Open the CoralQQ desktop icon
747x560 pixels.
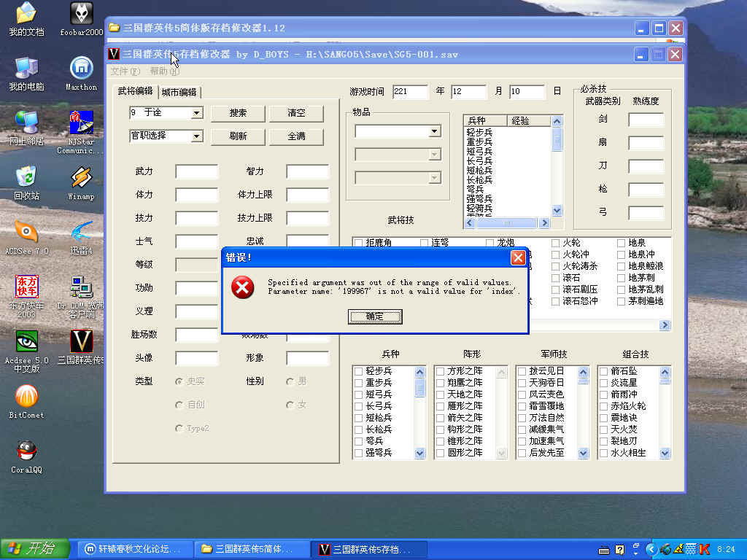point(26,451)
